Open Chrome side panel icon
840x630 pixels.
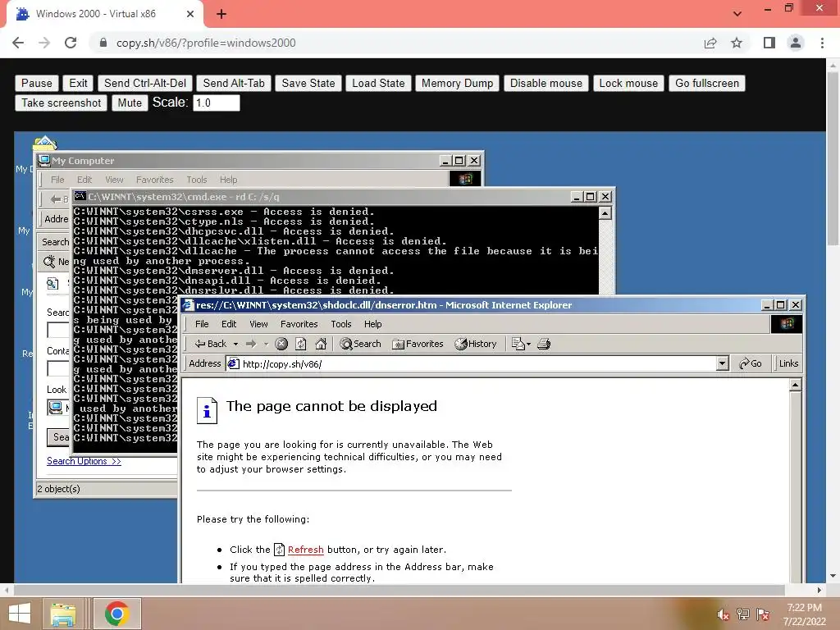click(x=769, y=43)
